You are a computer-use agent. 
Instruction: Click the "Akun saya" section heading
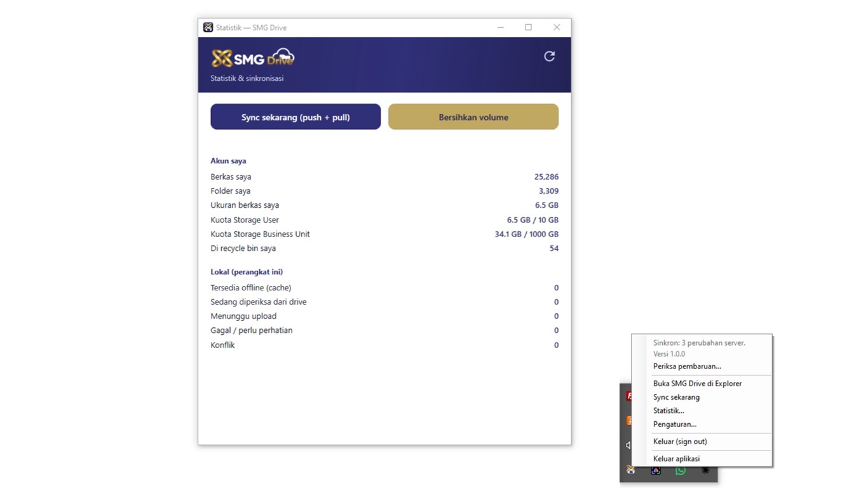pos(228,161)
